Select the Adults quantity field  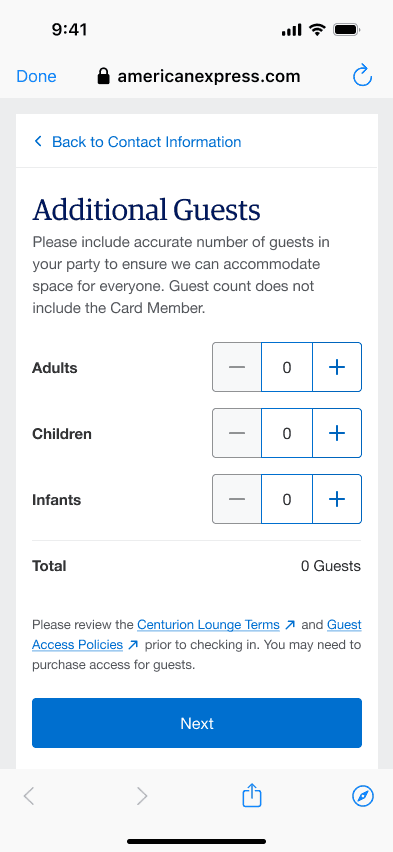pyautogui.click(x=287, y=367)
